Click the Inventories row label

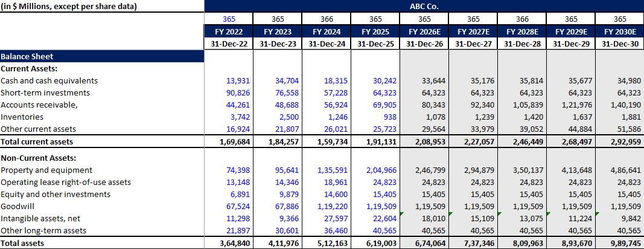click(22, 117)
